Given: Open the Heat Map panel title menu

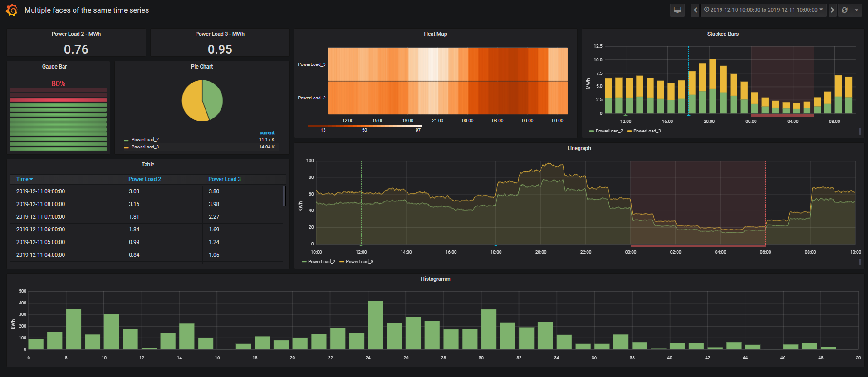Looking at the screenshot, I should (435, 34).
